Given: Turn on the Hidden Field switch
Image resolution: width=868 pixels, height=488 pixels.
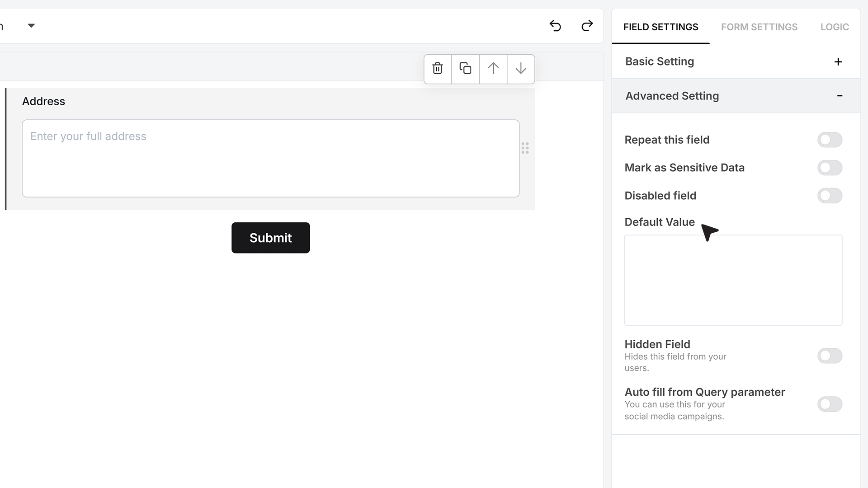Looking at the screenshot, I should tap(830, 356).
